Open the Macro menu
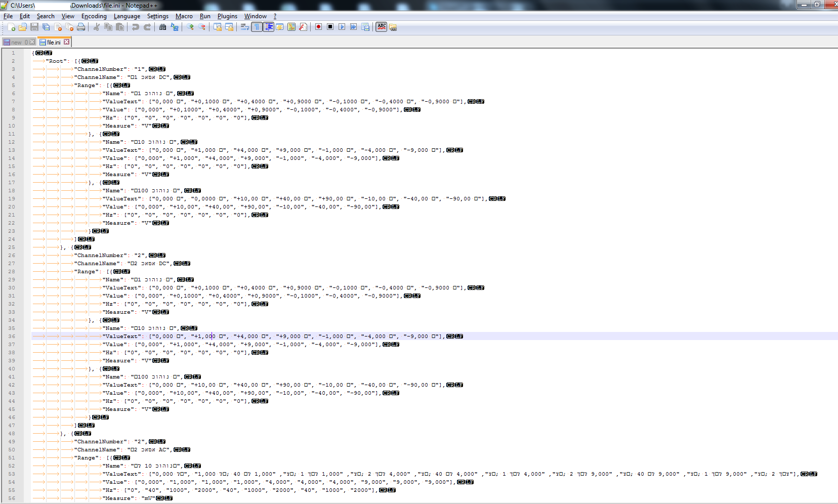The width and height of the screenshot is (838, 504). 184,16
